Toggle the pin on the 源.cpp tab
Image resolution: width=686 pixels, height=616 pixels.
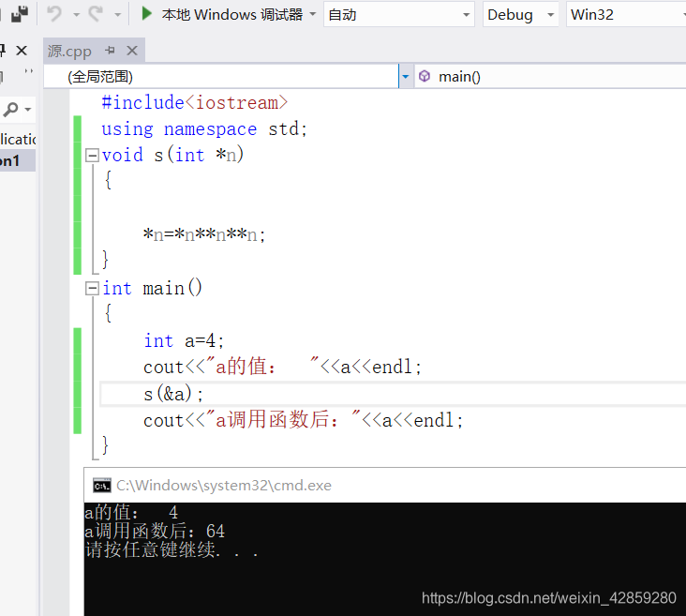(110, 51)
